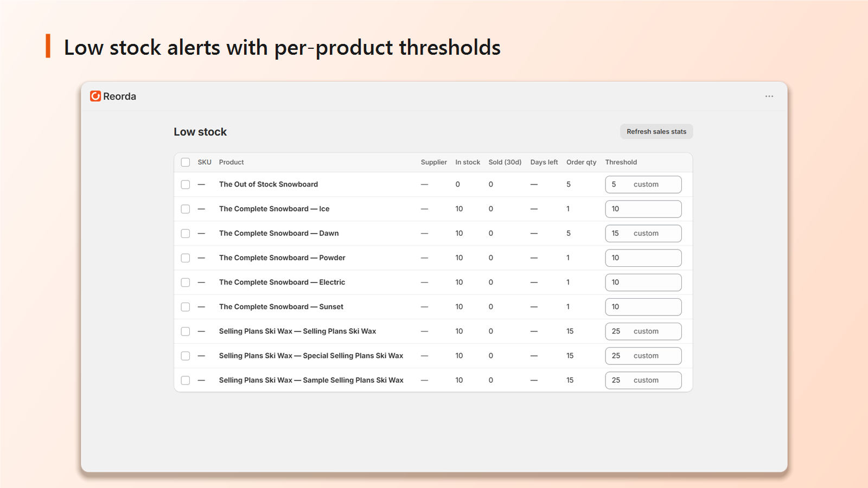Screen dimensions: 868x488
Task: Tick the Complete Snowboard — Dawn checkbox
Action: click(x=186, y=233)
